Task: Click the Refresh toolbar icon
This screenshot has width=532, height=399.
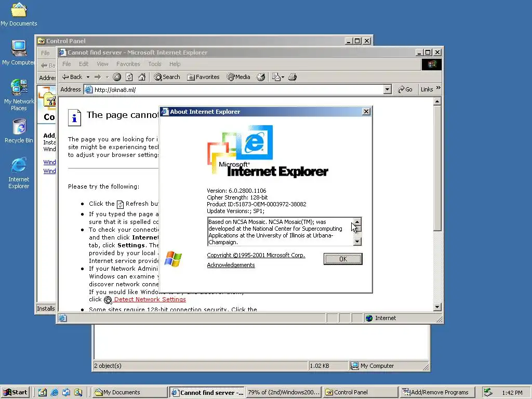Action: (129, 77)
